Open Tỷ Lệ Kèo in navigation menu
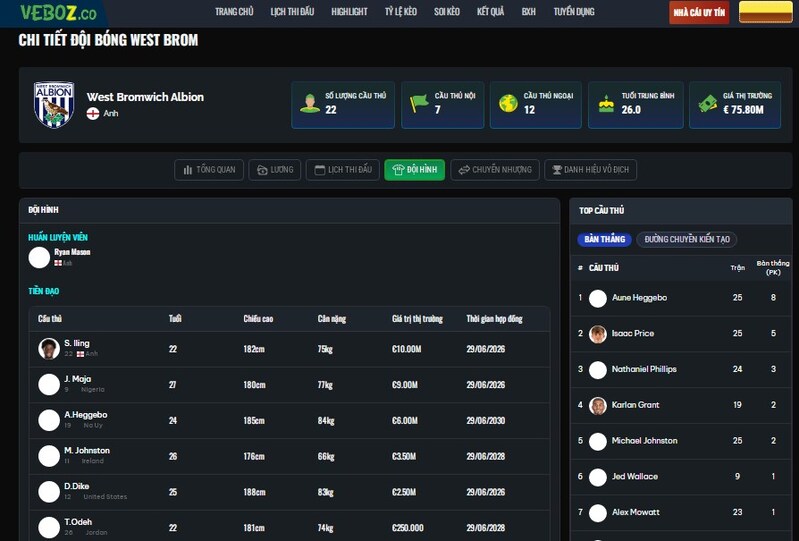The width and height of the screenshot is (799, 541). (400, 12)
